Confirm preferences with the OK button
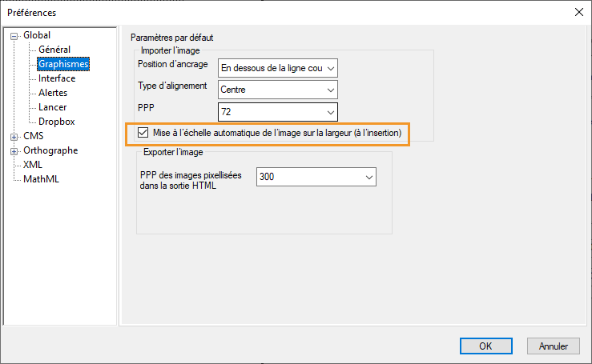The height and width of the screenshot is (364, 592). pos(485,346)
